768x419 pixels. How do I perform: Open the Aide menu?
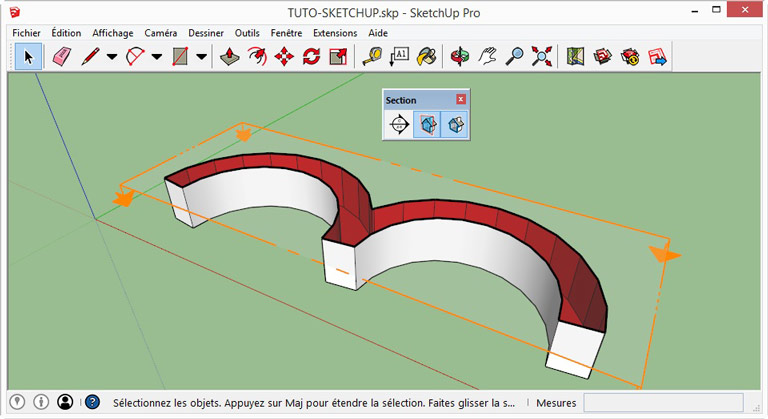click(378, 33)
